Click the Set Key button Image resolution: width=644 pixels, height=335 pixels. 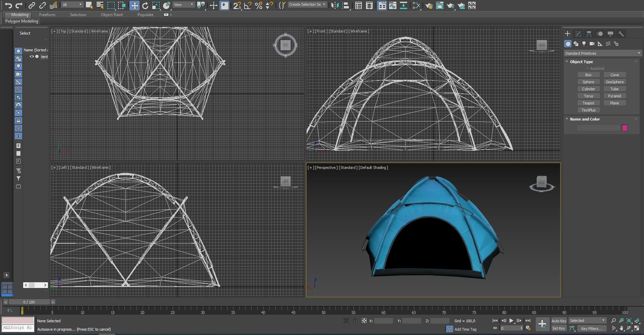(559, 329)
